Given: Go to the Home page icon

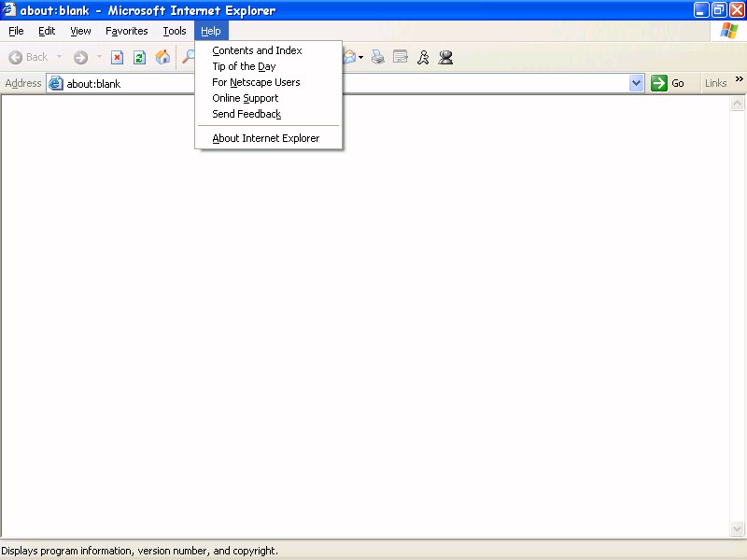Looking at the screenshot, I should 162,57.
